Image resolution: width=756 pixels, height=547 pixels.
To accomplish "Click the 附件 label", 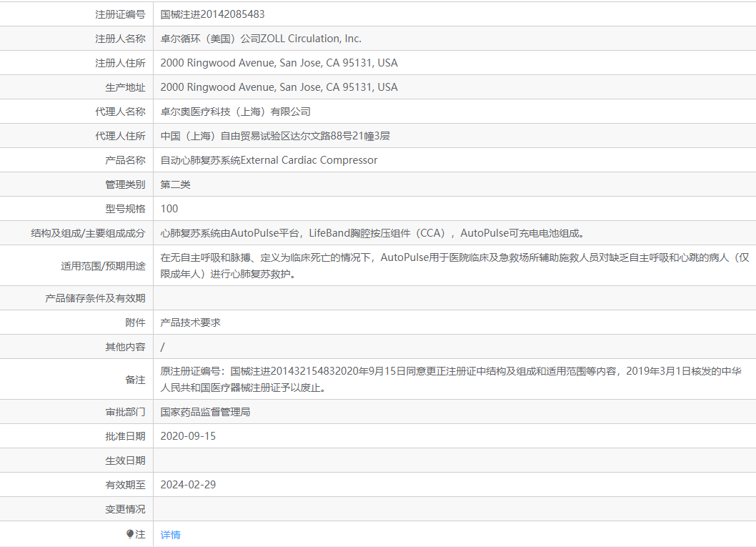I will tap(136, 322).
